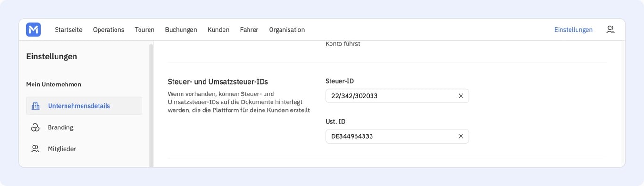Open the Operations menu item
Viewport: 644px width, 186px height.
108,30
